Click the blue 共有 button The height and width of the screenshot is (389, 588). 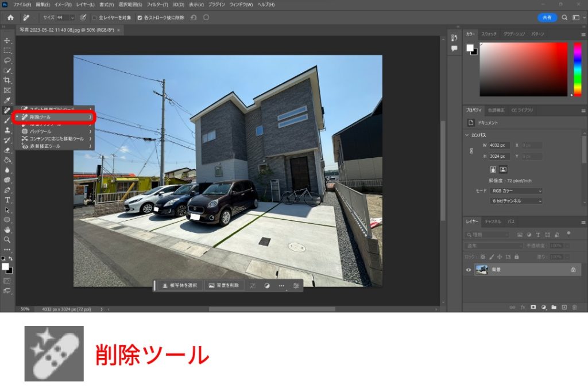coord(547,18)
